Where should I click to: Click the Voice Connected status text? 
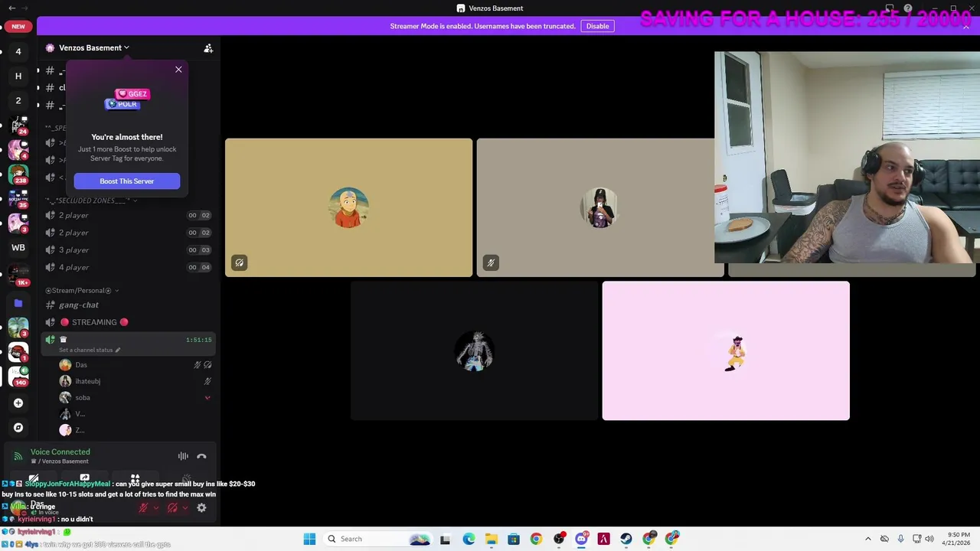(x=60, y=452)
